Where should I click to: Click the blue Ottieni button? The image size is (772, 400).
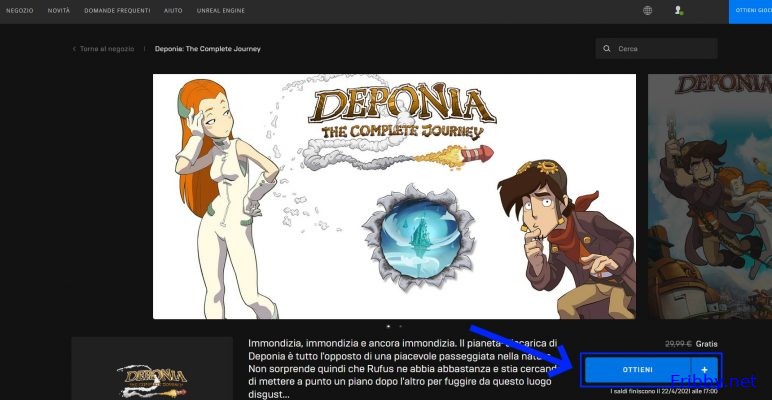pos(638,370)
